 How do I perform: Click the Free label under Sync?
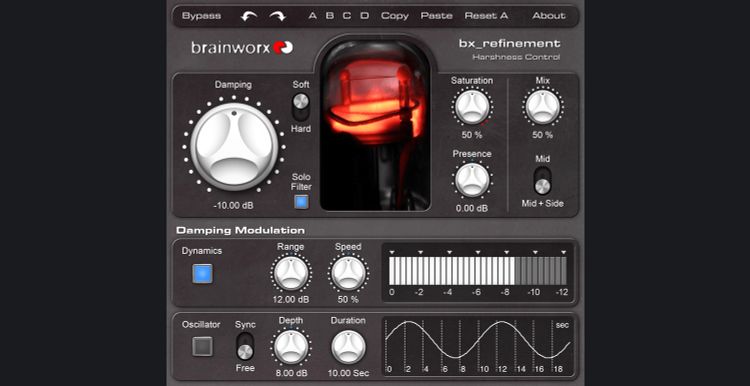tap(245, 368)
